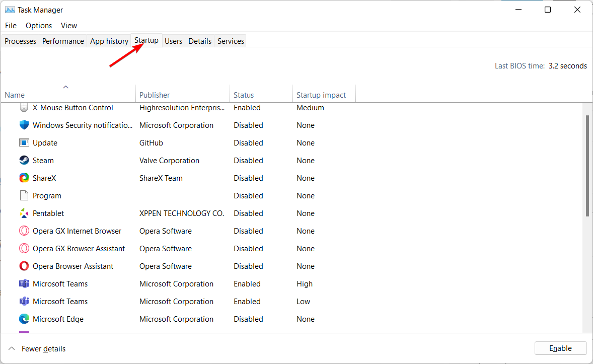The image size is (593, 364).
Task: Click the XPPEN TECHNOLOGY CO. publisher cell
Action: click(x=182, y=213)
